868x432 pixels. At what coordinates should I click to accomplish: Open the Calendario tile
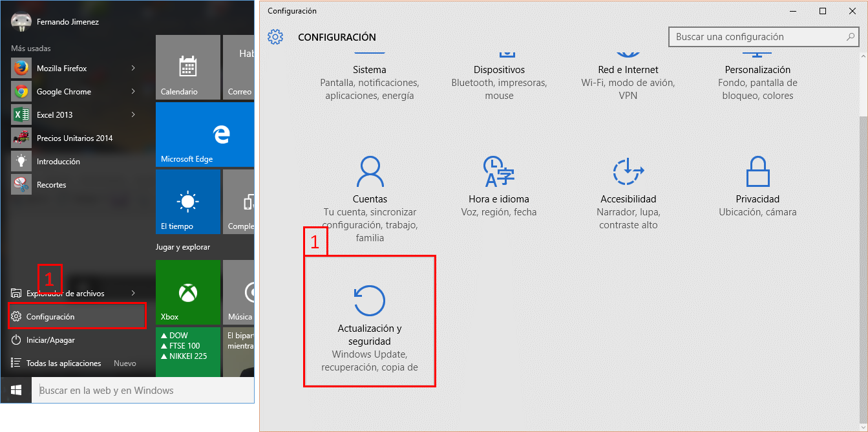pyautogui.click(x=188, y=67)
